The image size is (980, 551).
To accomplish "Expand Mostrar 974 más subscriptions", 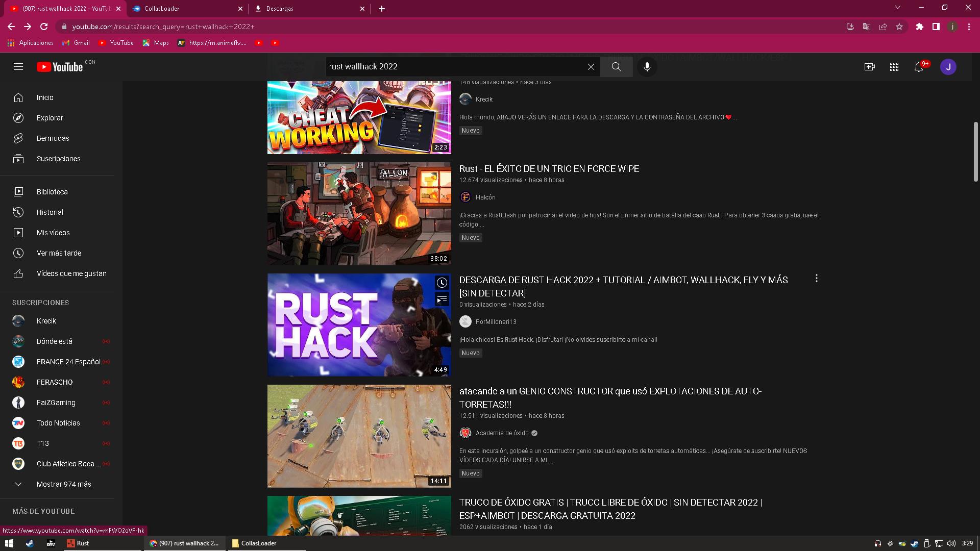I will pyautogui.click(x=63, y=484).
